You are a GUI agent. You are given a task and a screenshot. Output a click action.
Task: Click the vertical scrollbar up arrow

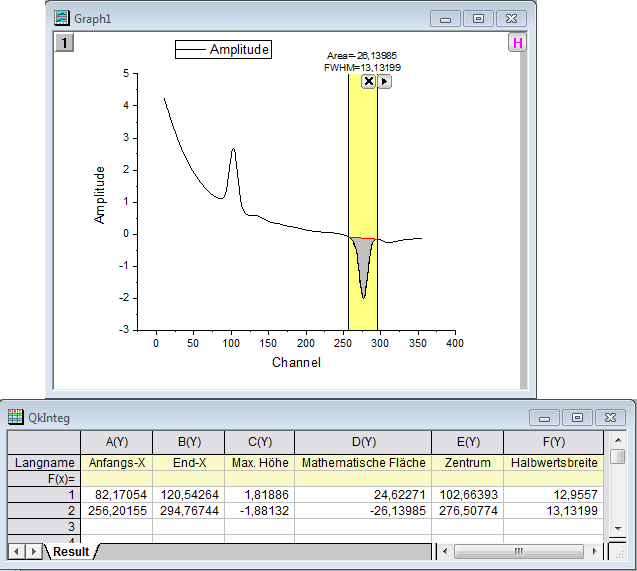coord(618,440)
